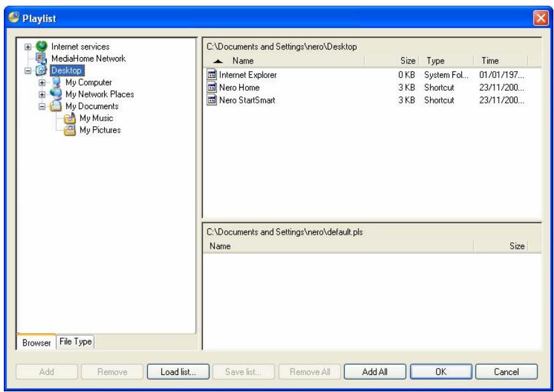Close the Playlist dialog window
The image size is (554, 392).
pyautogui.click(x=541, y=18)
